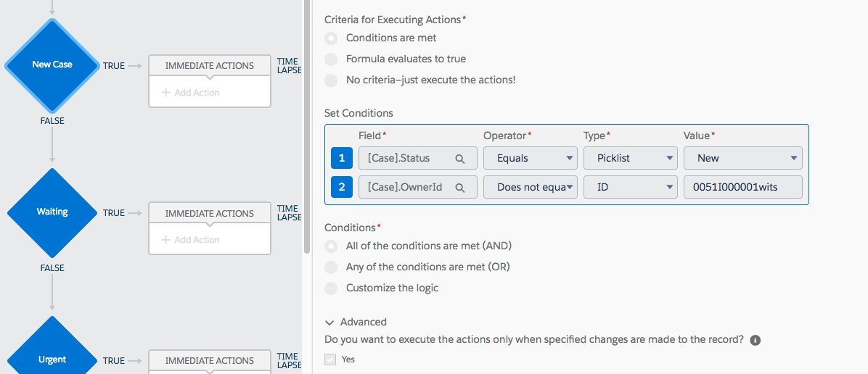This screenshot has width=868, height=374.
Task: Click the New Case criteria diamond
Action: 52,65
